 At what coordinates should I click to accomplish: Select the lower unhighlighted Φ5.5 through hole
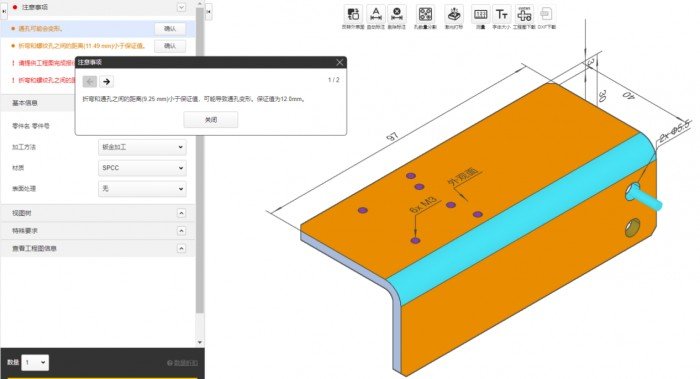pos(633,227)
